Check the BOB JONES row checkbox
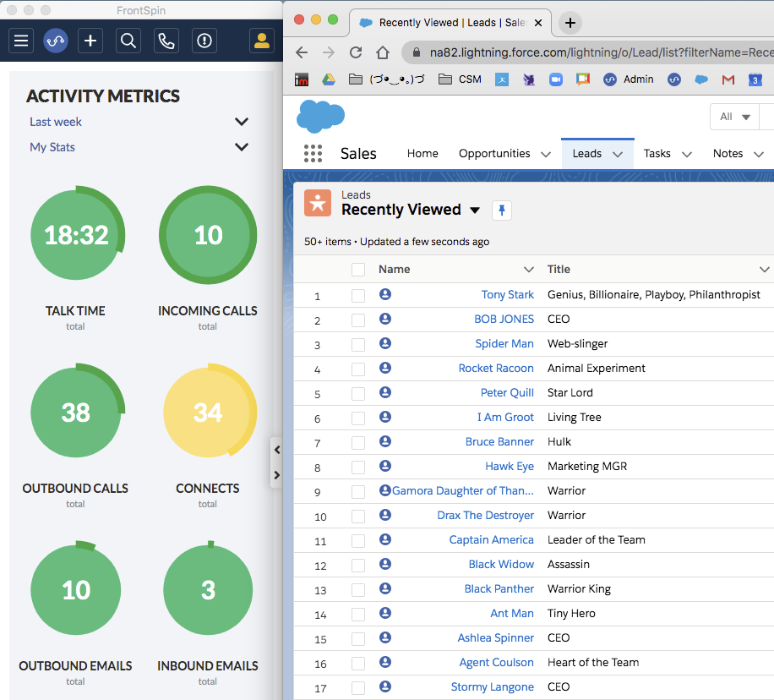The width and height of the screenshot is (774, 700). coord(358,320)
